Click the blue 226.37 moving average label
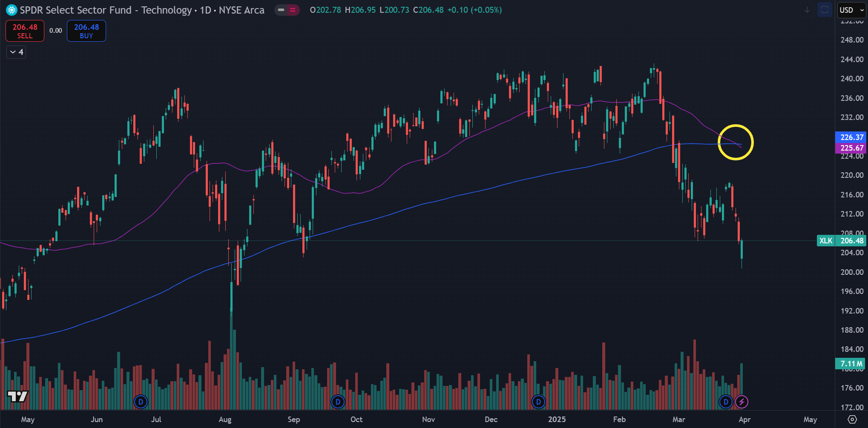The height and width of the screenshot is (428, 868). click(851, 137)
